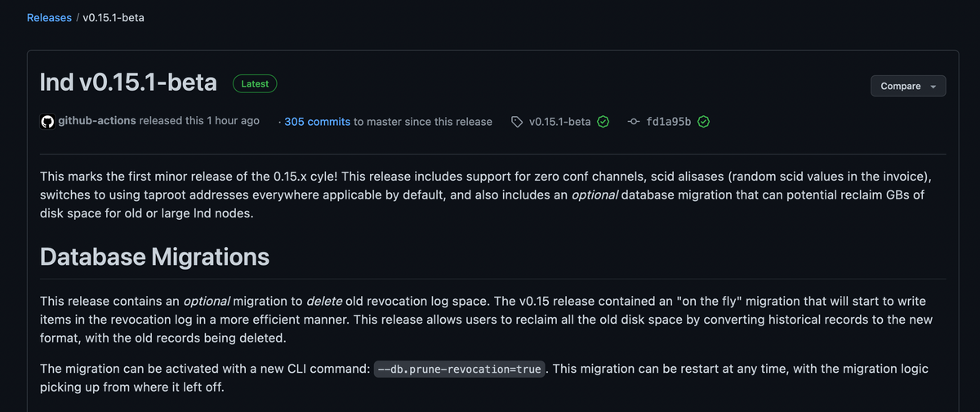
Task: Click verified checkmark next to the tag
Action: pyautogui.click(x=603, y=122)
